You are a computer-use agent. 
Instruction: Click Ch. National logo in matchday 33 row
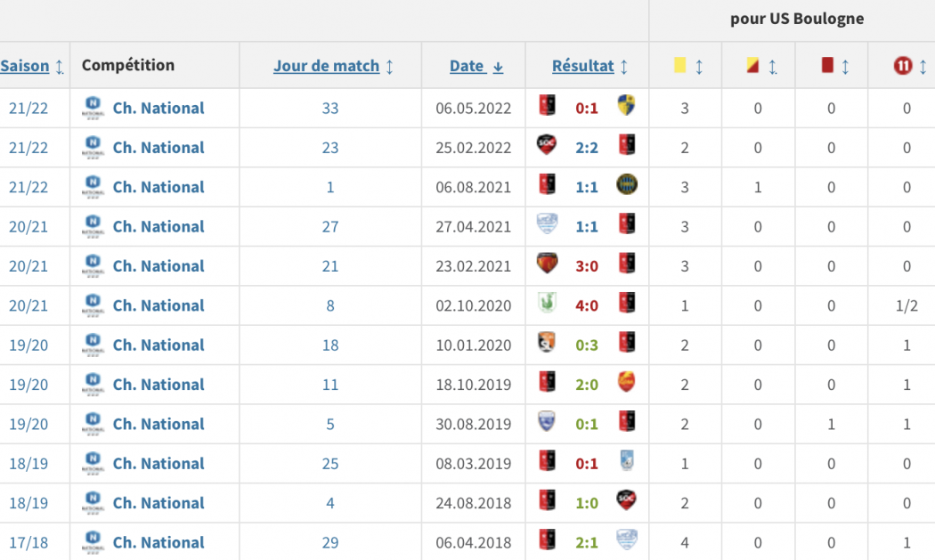point(93,108)
